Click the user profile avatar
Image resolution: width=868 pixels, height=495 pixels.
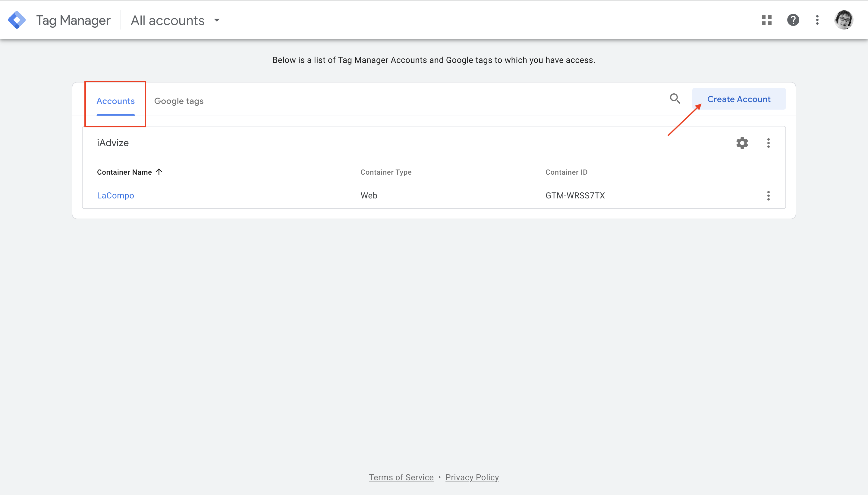click(x=844, y=20)
